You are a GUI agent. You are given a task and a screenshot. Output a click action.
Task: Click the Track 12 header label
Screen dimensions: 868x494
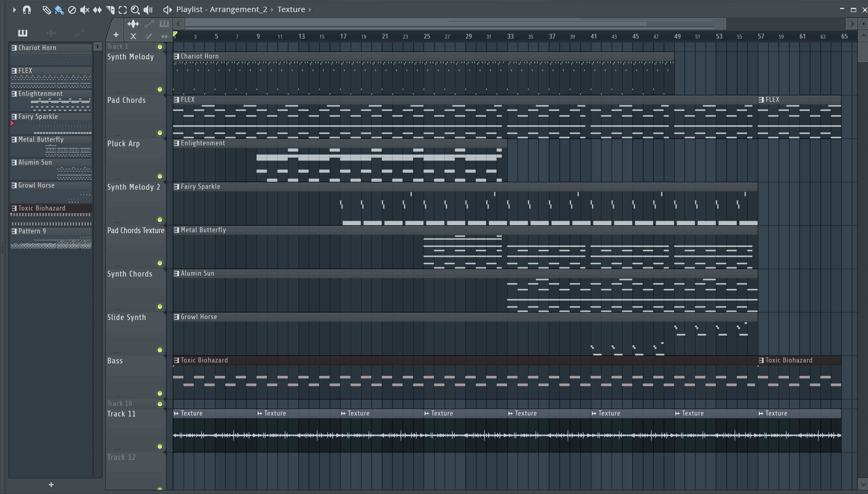121,457
